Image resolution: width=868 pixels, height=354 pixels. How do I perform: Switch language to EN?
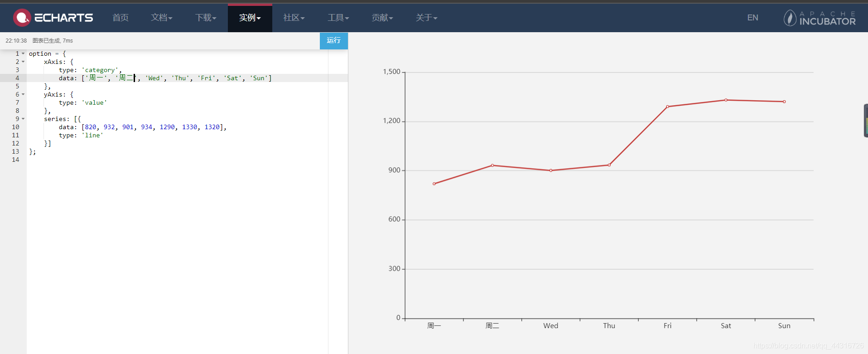(752, 18)
